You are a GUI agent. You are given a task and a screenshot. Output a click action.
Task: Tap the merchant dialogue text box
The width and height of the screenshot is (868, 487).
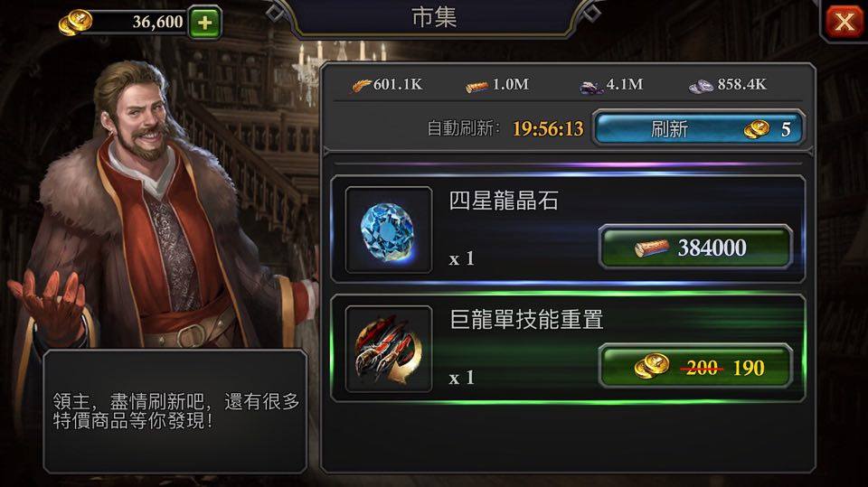click(175, 411)
